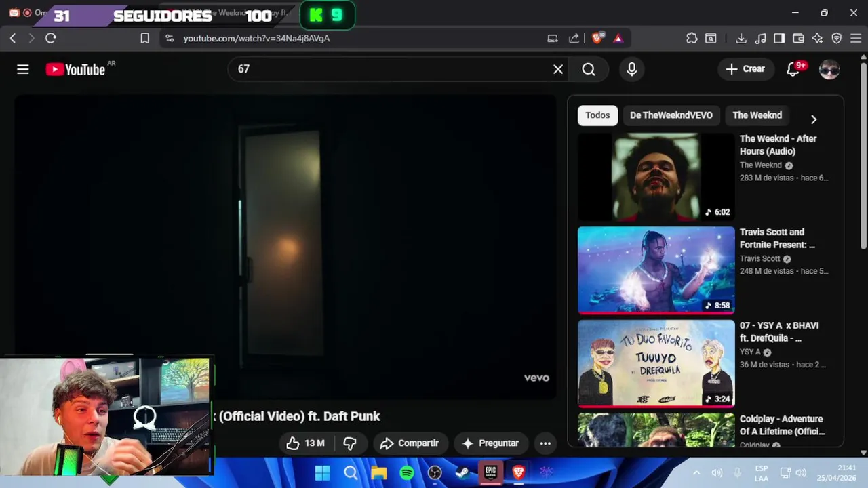
Task: Open the browser main menu
Action: tap(854, 39)
